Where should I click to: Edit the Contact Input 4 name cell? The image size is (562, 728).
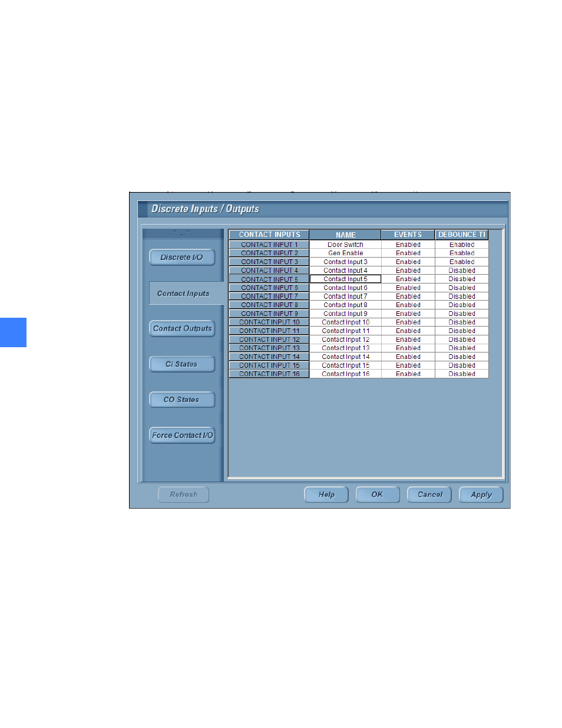[346, 271]
